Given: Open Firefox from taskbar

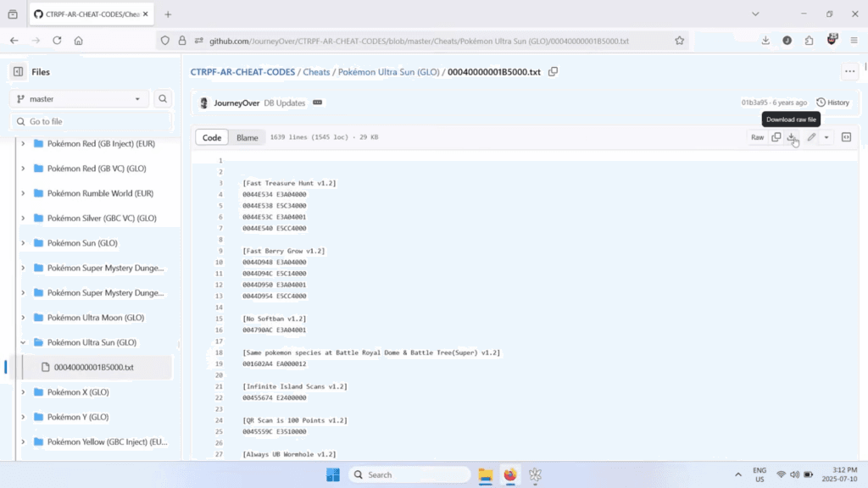Looking at the screenshot, I should 509,474.
